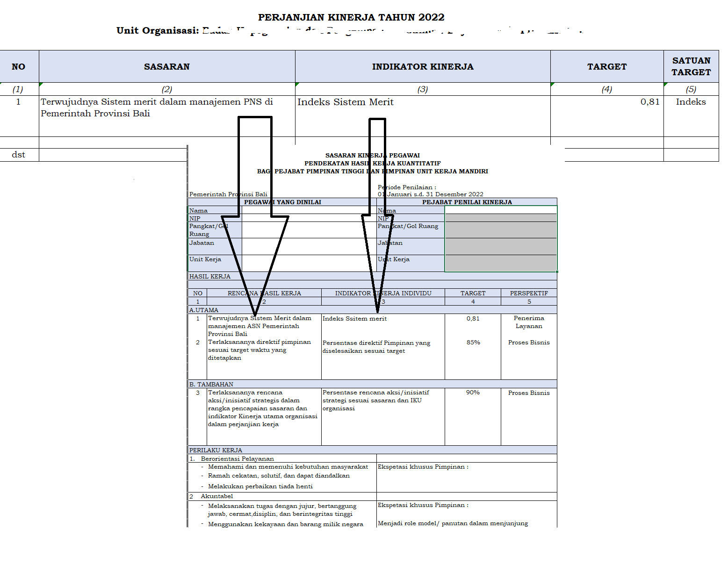Select Melaksanakan tugas dengan jujur, bertanggung jawab text
The height and width of the screenshot is (571, 728).
[282, 510]
